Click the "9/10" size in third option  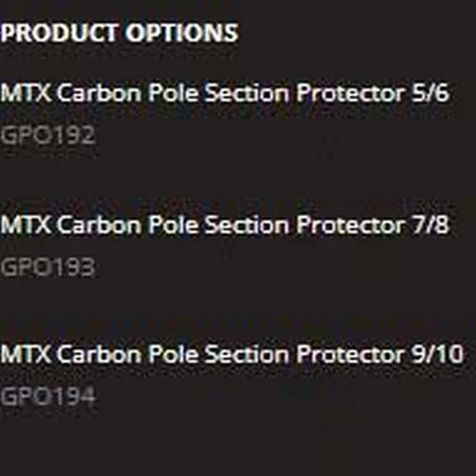click(436, 355)
